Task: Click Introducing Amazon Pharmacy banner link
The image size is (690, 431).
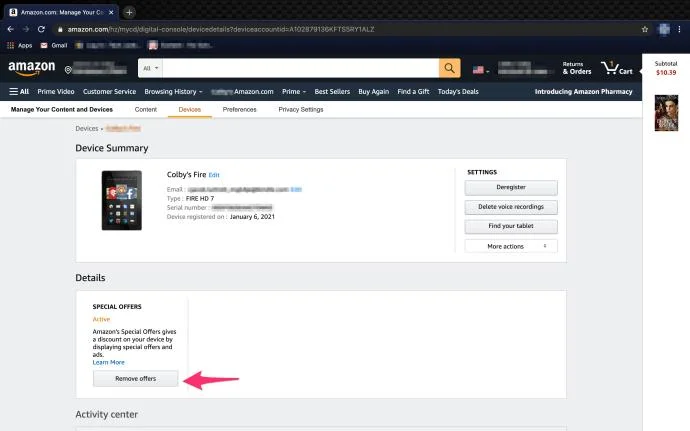Action: coord(583,92)
